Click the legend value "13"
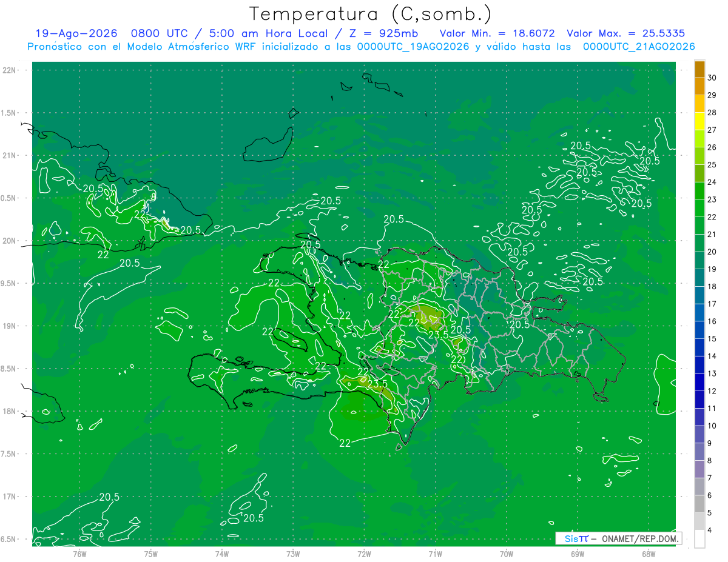728x562 pixels. (712, 373)
